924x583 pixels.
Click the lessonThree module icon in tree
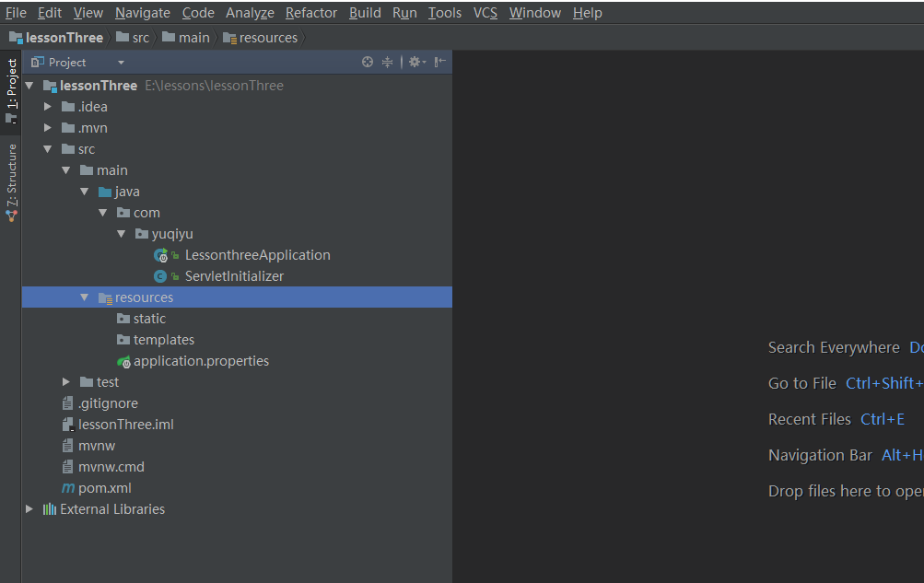(50, 86)
